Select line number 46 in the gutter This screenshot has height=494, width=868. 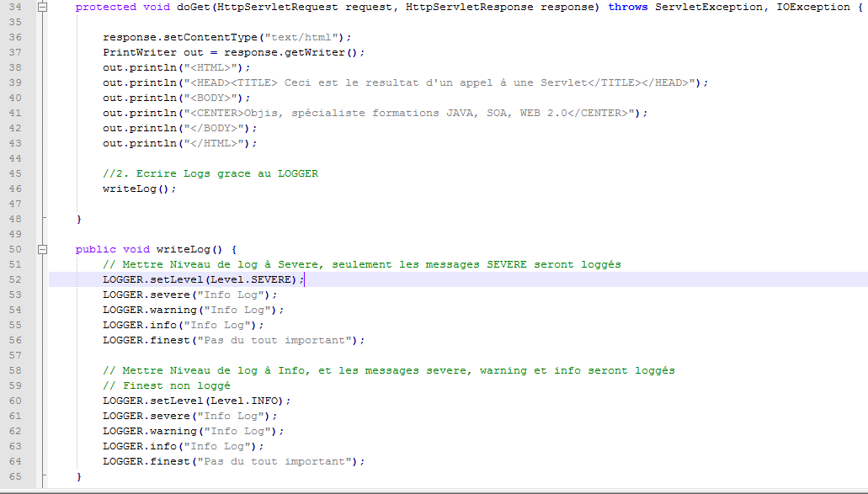(x=16, y=189)
